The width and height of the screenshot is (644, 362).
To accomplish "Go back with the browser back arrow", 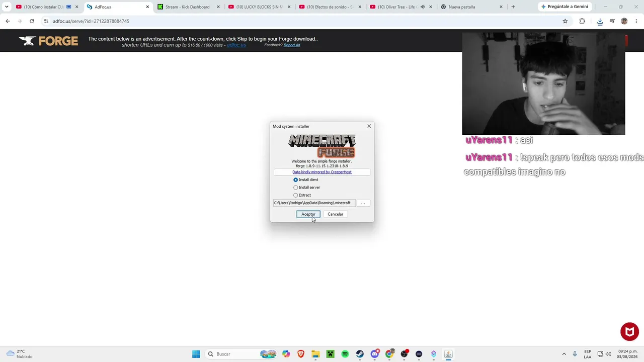I will tap(8, 21).
